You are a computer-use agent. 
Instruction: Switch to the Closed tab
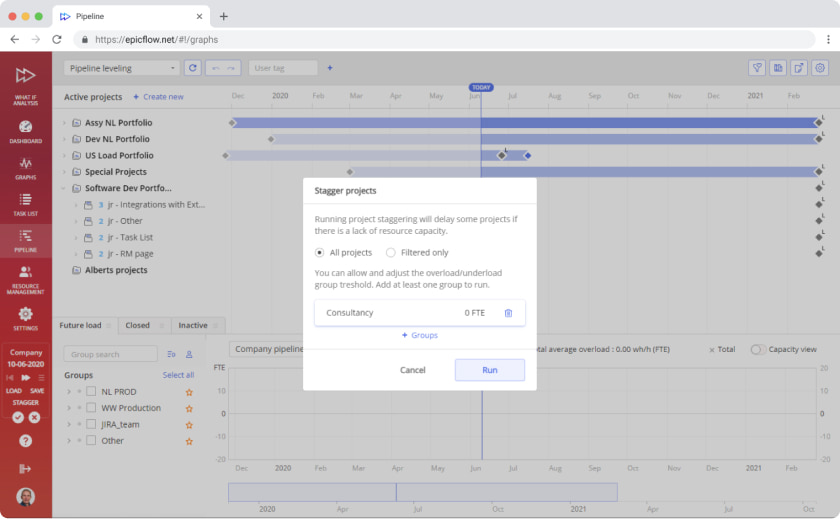pos(144,325)
